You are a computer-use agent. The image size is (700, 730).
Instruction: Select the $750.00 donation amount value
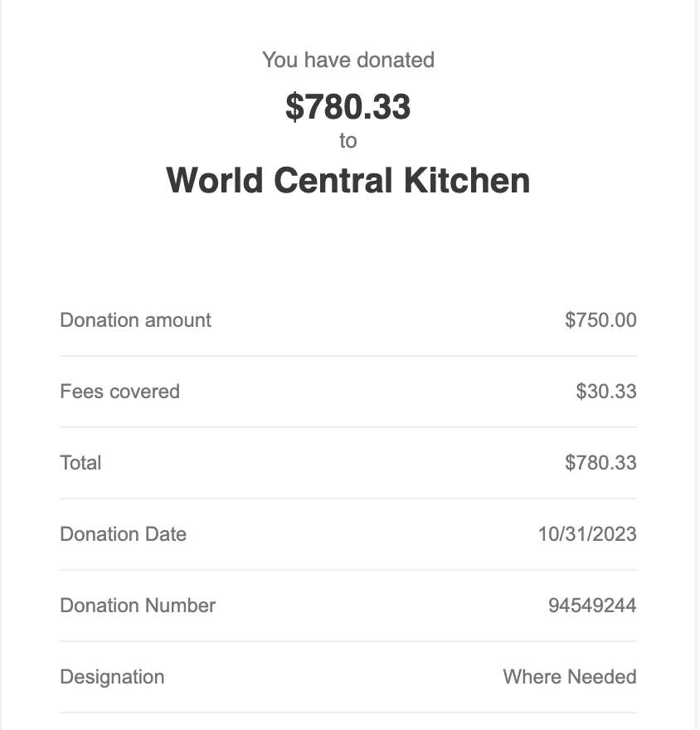point(600,320)
